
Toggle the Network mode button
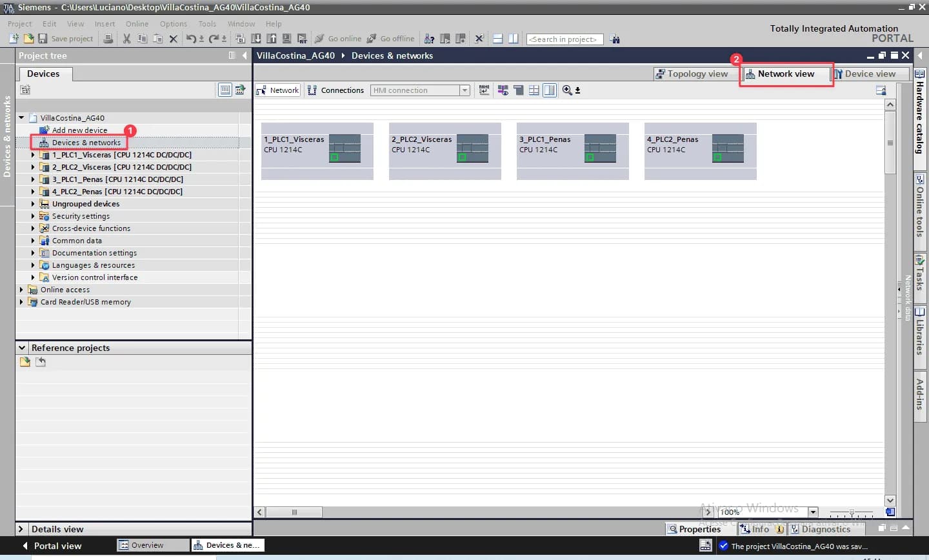pos(277,90)
